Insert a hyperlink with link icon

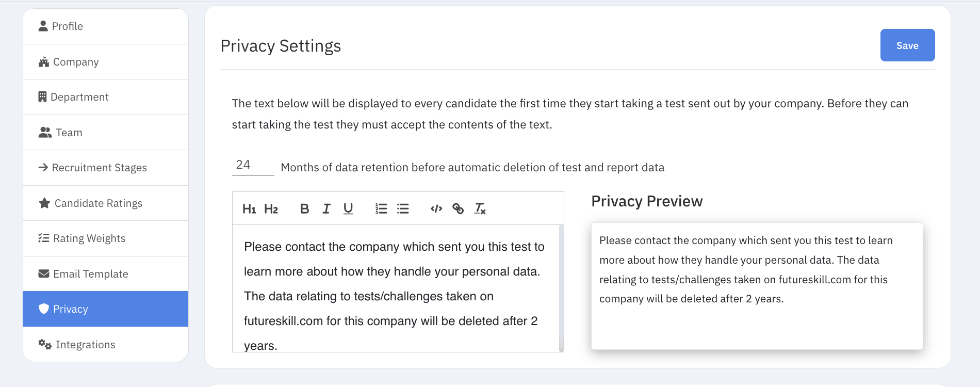coord(458,209)
